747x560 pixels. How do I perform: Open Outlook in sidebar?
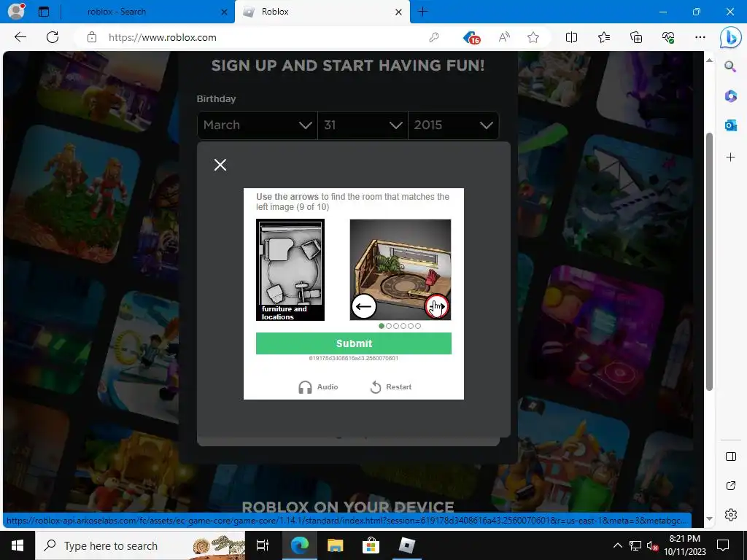point(730,125)
